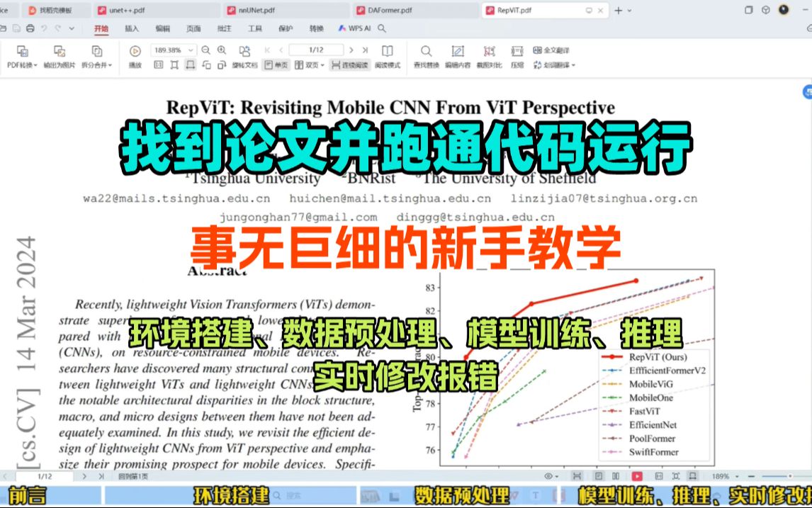Expand the 划词翻译 dropdown arrow
Screen dimensions: 812x508
coord(573,65)
